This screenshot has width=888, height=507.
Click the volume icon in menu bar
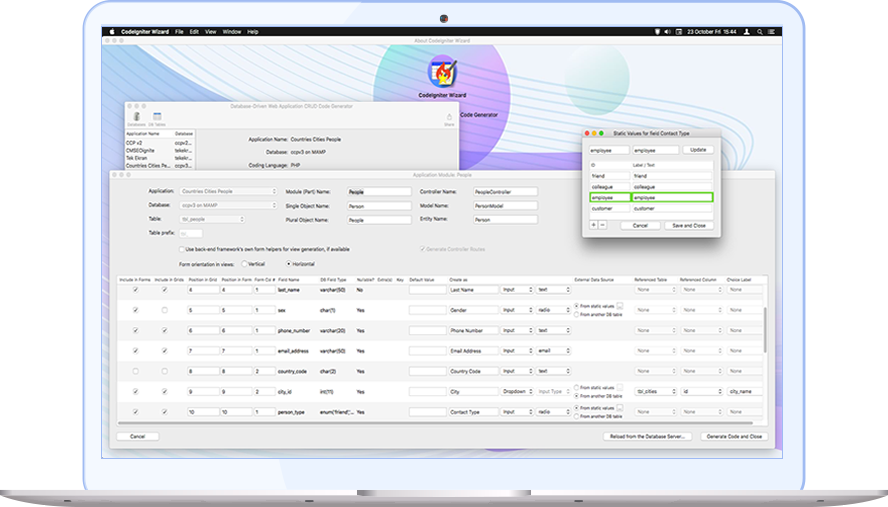[668, 32]
